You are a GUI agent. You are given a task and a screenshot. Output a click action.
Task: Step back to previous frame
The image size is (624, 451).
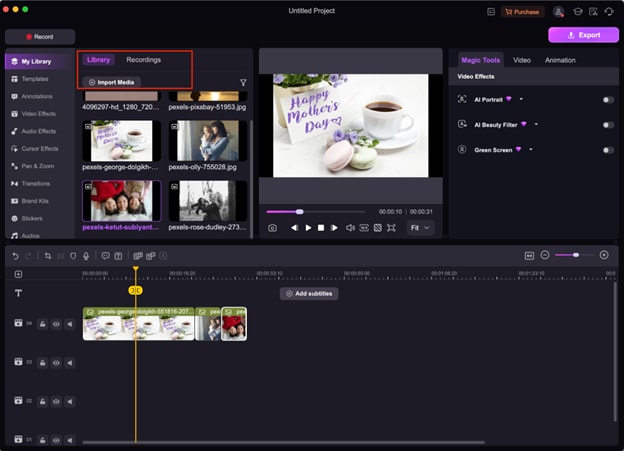[x=294, y=228]
